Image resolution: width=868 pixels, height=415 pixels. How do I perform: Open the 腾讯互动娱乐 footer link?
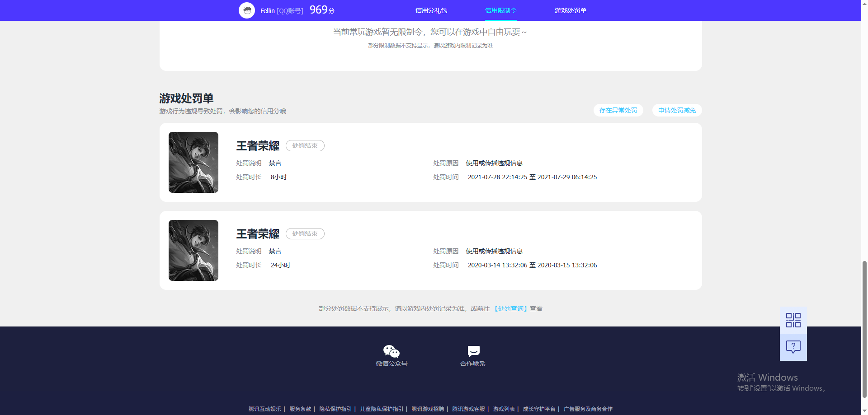264,409
